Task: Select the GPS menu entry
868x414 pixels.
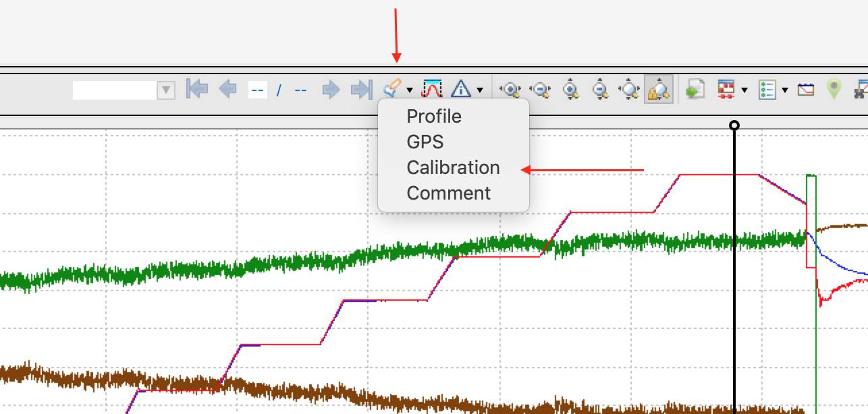Action: pos(425,142)
